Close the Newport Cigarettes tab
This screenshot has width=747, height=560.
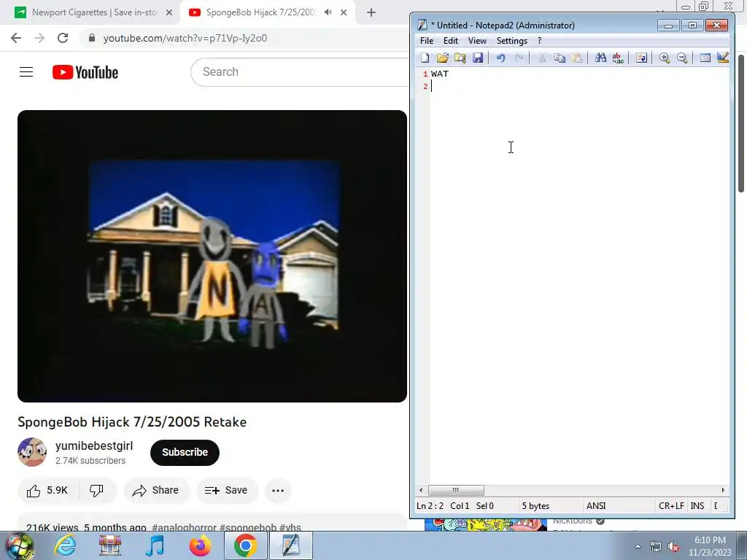(x=169, y=13)
